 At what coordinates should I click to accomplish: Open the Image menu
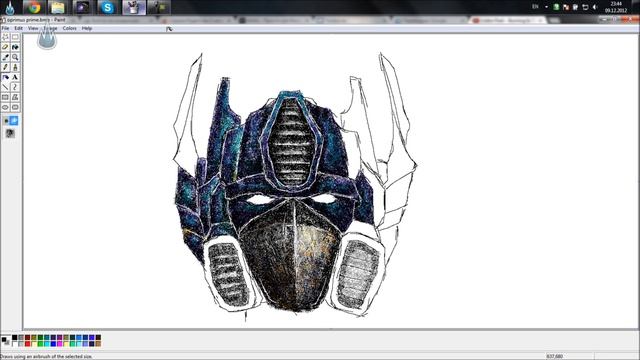pyautogui.click(x=51, y=29)
